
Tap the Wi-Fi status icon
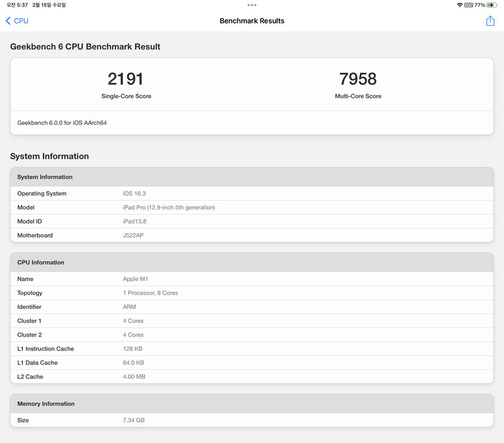460,5
